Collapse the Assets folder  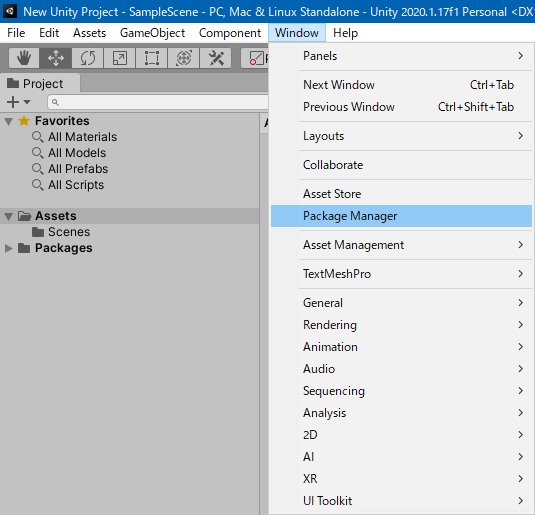[x=9, y=216]
